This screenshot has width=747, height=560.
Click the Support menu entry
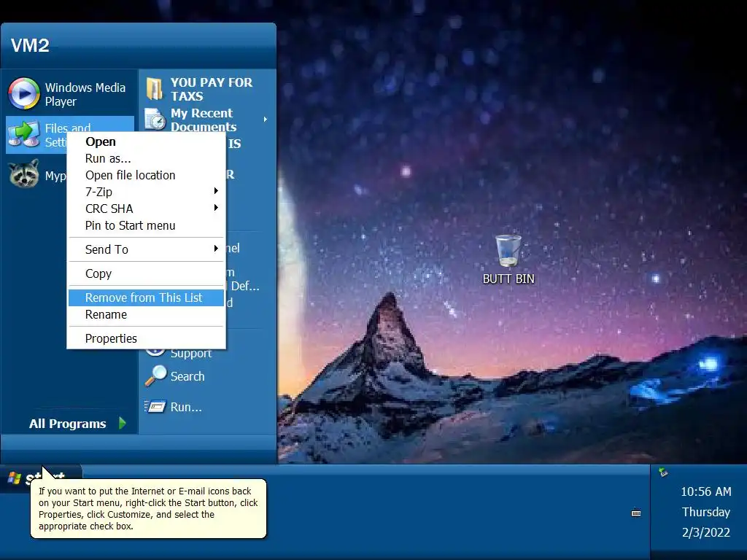pos(190,354)
